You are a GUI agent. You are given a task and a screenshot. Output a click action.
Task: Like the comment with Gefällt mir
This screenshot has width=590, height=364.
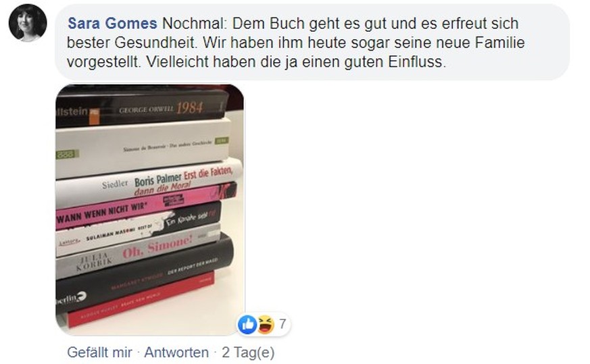pos(100,353)
